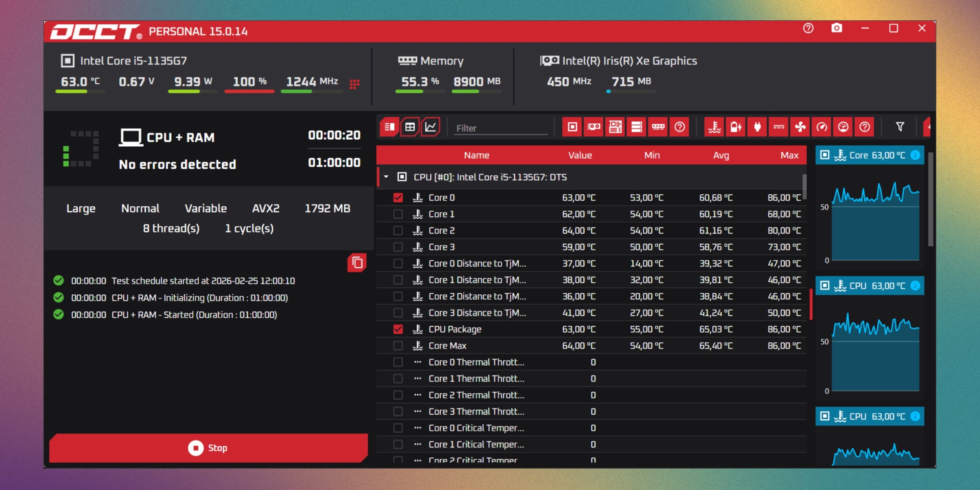The height and width of the screenshot is (490, 980).
Task: Open info on the Core 63,00 °C graph
Action: 915,155
